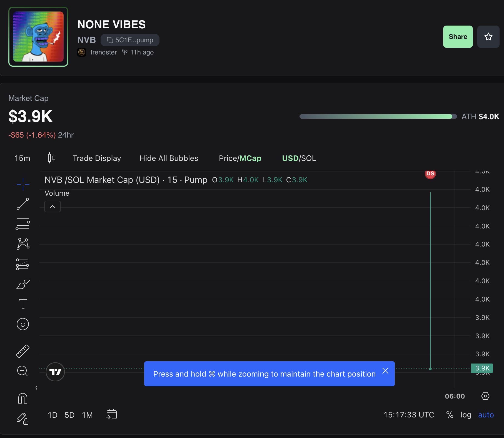
Task: Click the Share button
Action: point(458,37)
